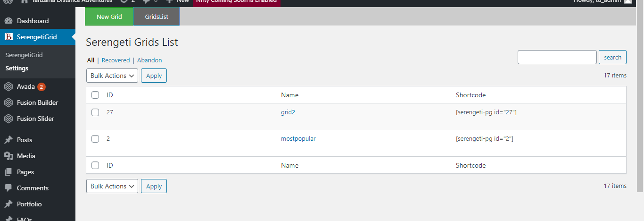Open the Media menu item
Screen dimensions: 644x221
tap(38, 156)
